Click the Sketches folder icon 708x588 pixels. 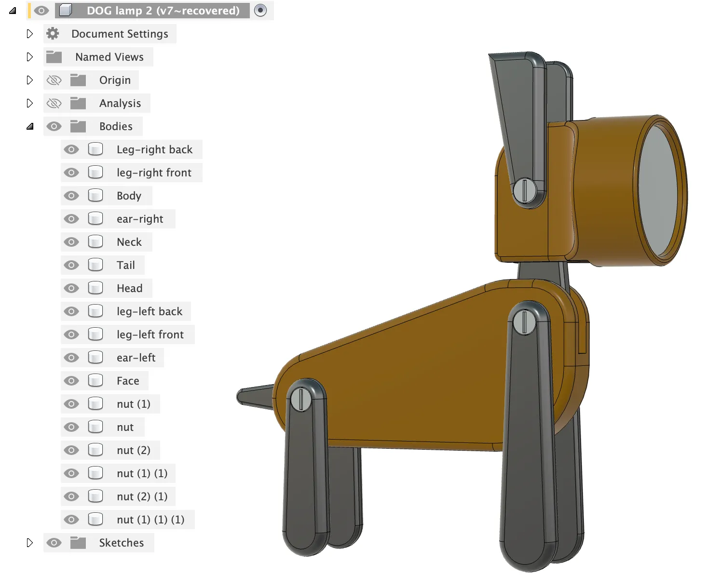[77, 542]
